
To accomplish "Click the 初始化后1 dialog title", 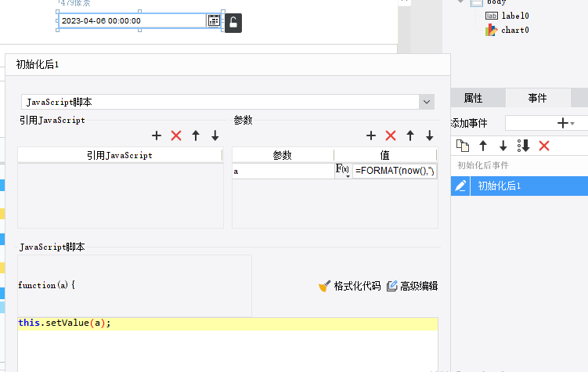I will tap(37, 64).
